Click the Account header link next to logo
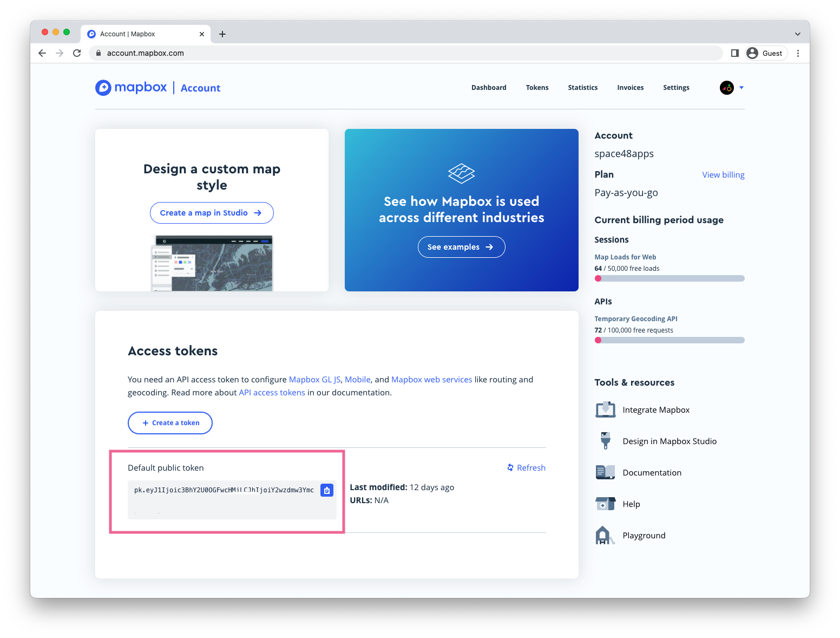The width and height of the screenshot is (840, 638). tap(200, 88)
